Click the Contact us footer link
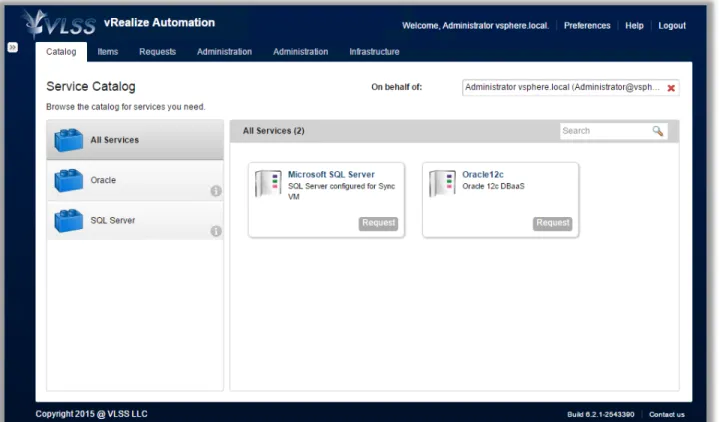720x422 pixels. click(x=666, y=414)
